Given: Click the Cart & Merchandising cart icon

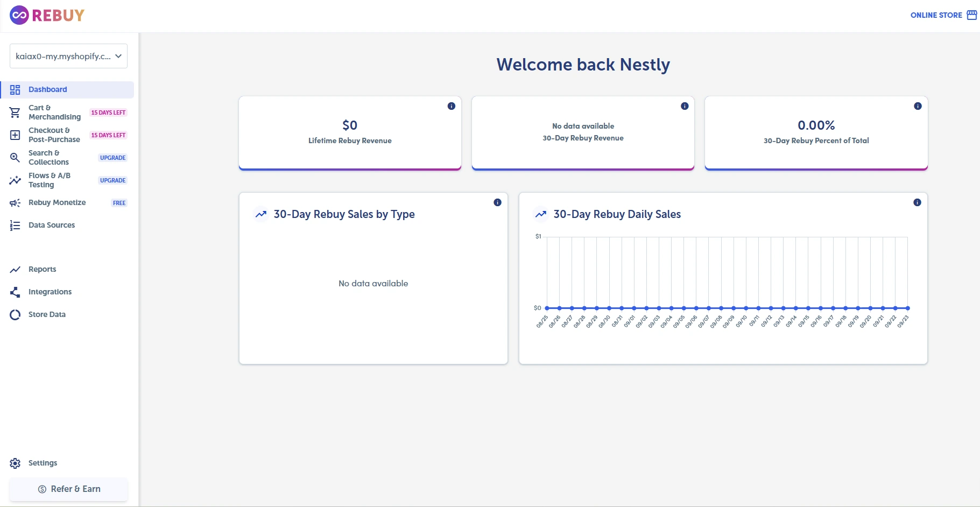Looking at the screenshot, I should pos(15,112).
